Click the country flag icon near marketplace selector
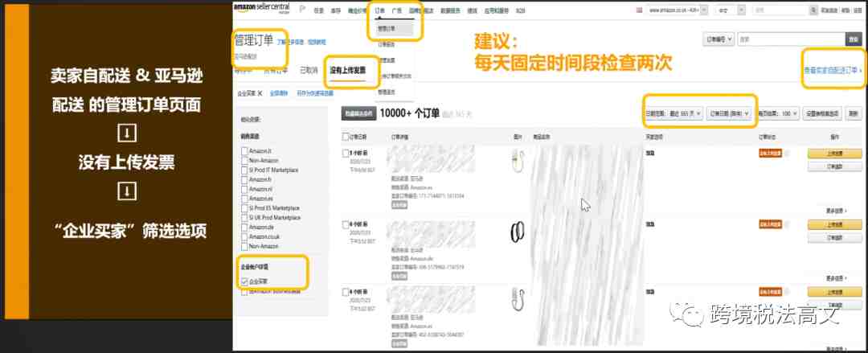The width and height of the screenshot is (868, 353). [x=641, y=10]
